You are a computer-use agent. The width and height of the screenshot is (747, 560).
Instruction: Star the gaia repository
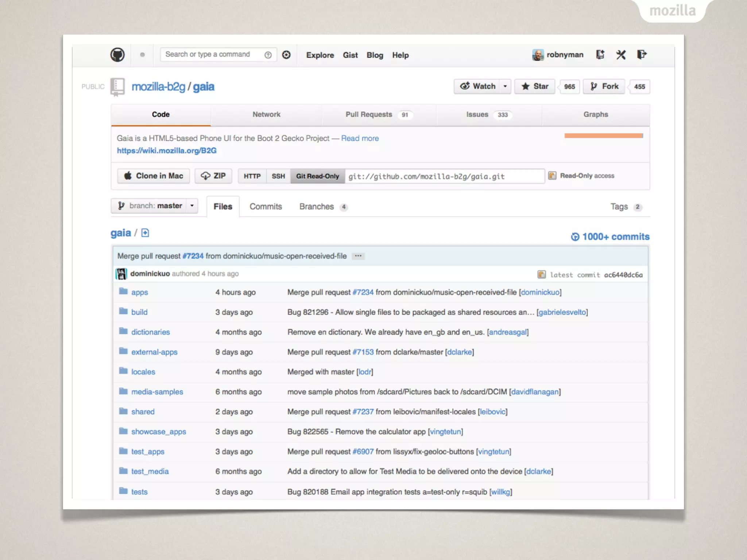(535, 86)
